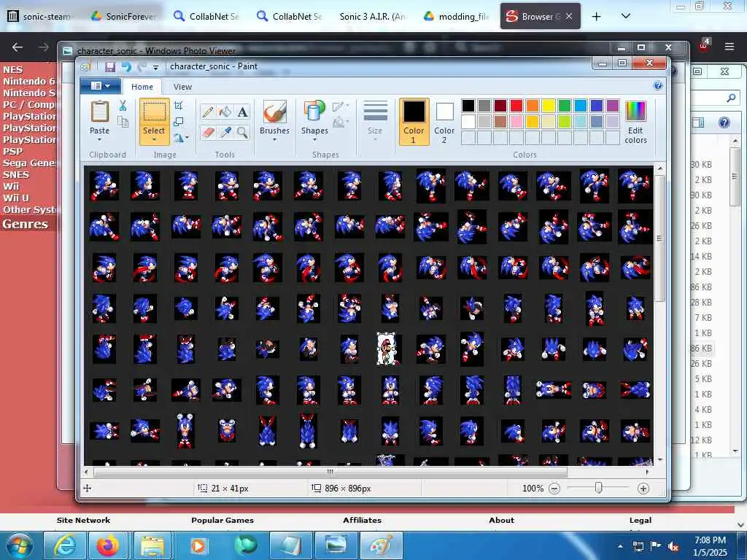Open the Genres link in sidebar
Viewport: 747px width, 560px height.
(26, 224)
